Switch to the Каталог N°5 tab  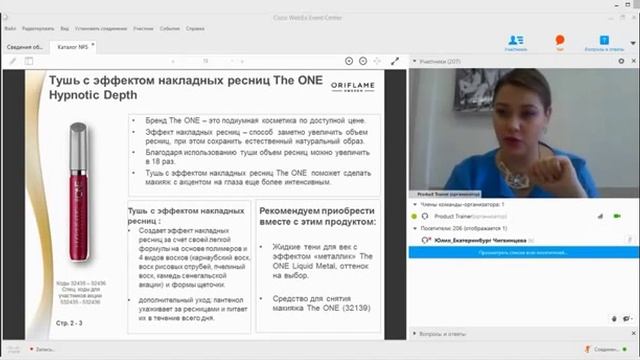tap(72, 47)
